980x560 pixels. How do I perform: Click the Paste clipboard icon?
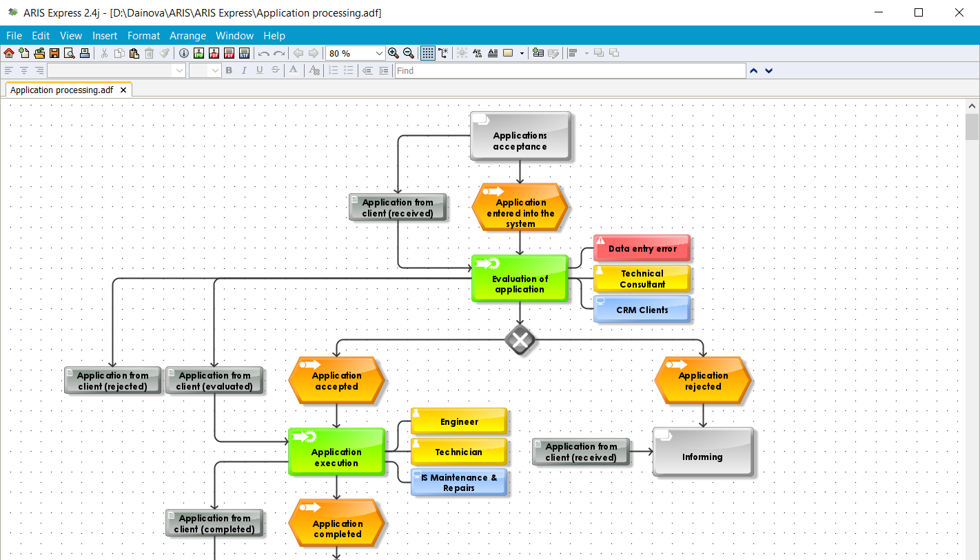click(x=133, y=53)
